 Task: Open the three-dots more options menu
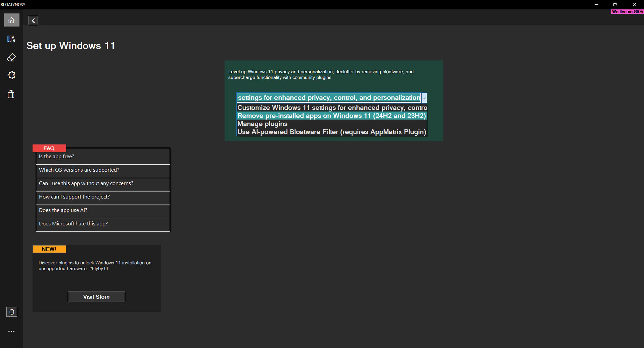click(12, 332)
